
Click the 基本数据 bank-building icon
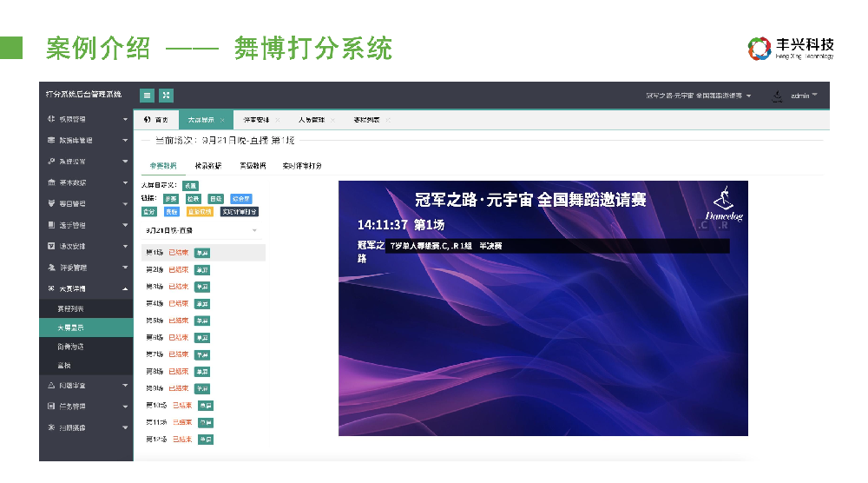click(x=51, y=182)
